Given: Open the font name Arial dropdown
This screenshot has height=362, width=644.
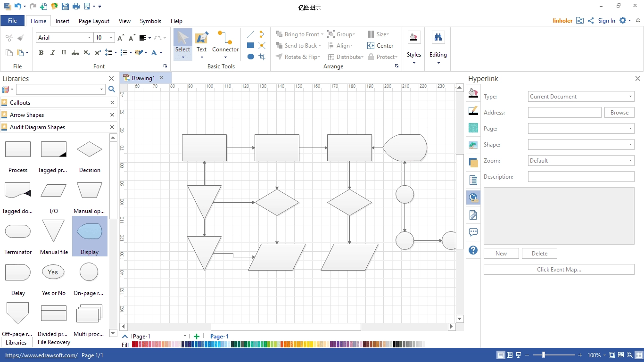Looking at the screenshot, I should [x=89, y=38].
